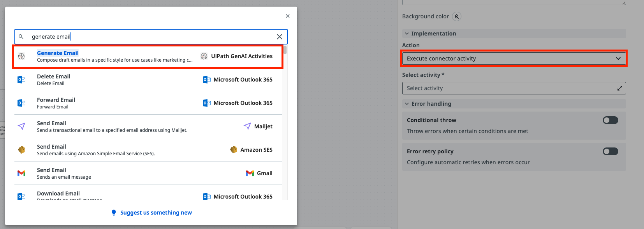Click the Microsoft Outlook 365 label for Delete Email

point(243,80)
